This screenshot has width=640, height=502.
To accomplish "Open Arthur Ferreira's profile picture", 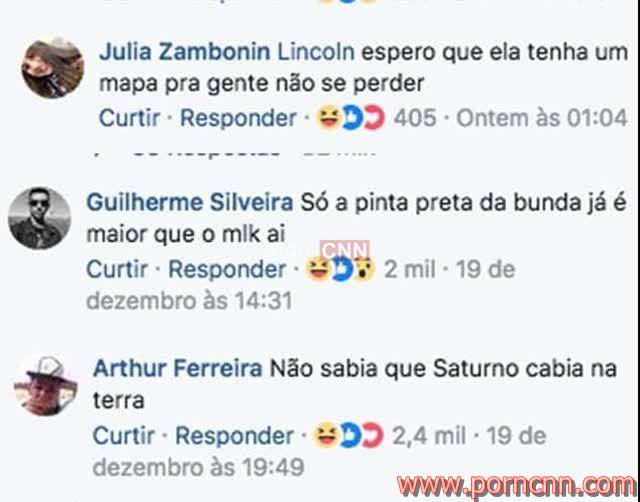I will pyautogui.click(x=46, y=386).
